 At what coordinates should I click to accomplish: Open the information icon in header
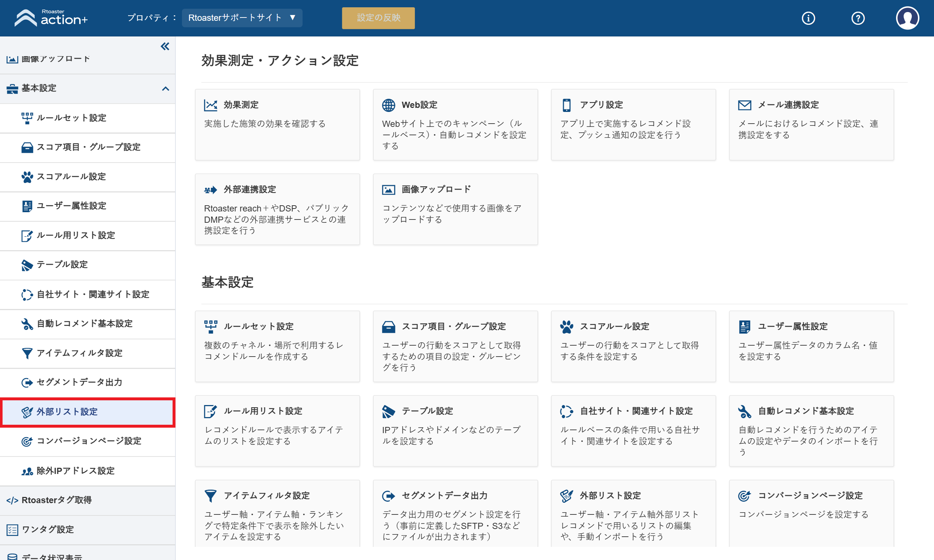808,18
